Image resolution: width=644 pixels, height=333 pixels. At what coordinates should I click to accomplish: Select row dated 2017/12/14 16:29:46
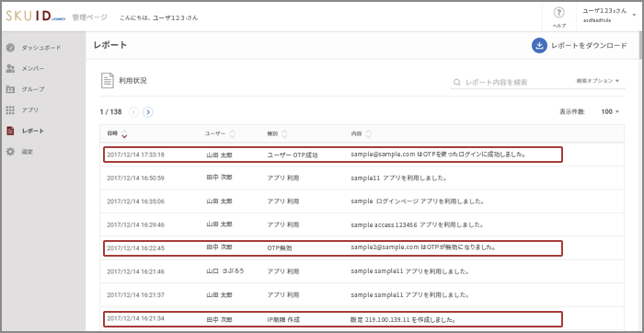coord(362,224)
